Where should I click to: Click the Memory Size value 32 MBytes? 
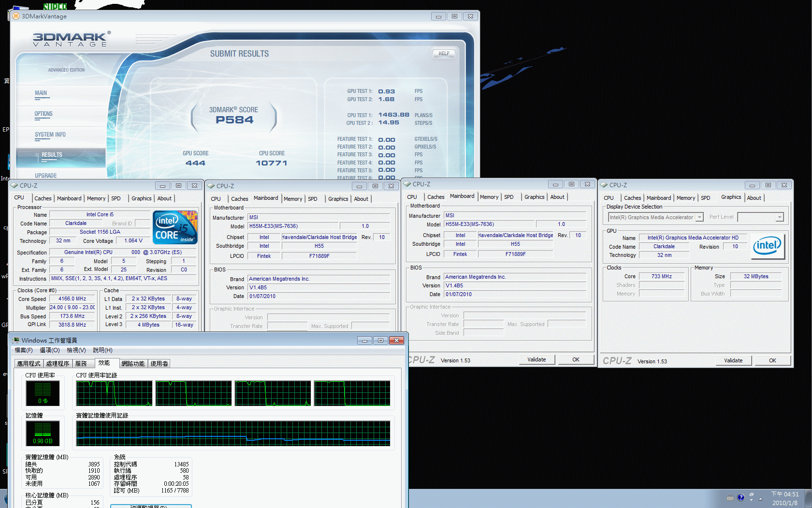(x=756, y=276)
